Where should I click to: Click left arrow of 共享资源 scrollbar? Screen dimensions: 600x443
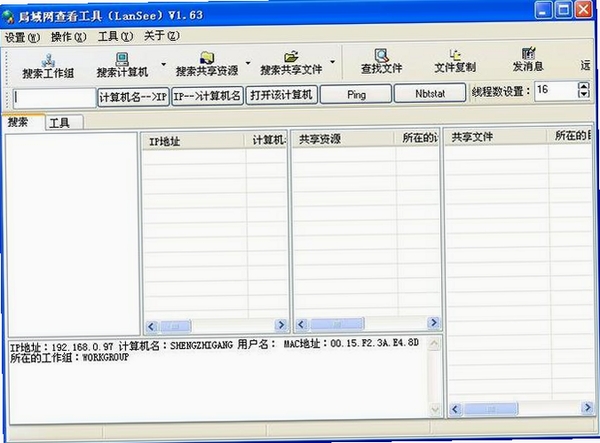point(301,324)
